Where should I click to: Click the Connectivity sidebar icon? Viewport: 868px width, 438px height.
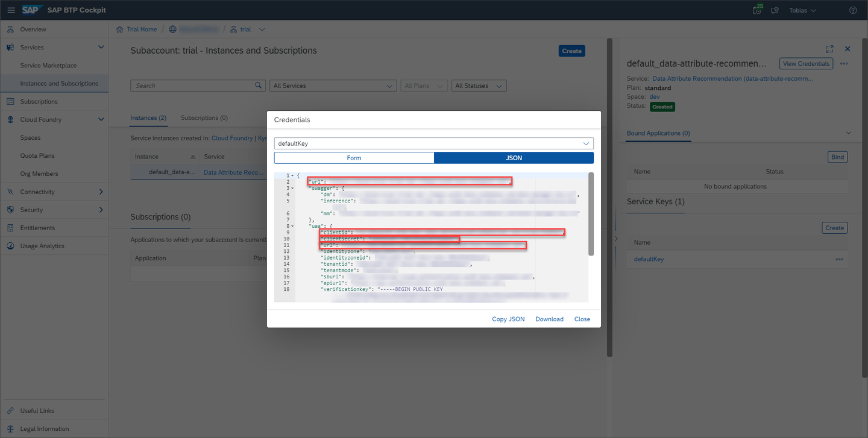(x=10, y=192)
